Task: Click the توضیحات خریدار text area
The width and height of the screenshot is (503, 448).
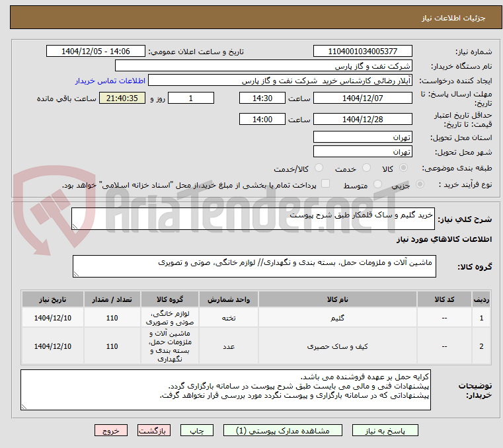Action: 225,390
